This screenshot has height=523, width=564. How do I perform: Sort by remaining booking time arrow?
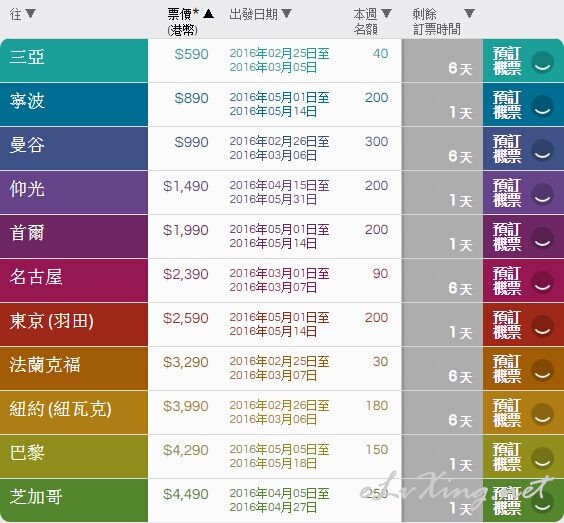pos(469,14)
